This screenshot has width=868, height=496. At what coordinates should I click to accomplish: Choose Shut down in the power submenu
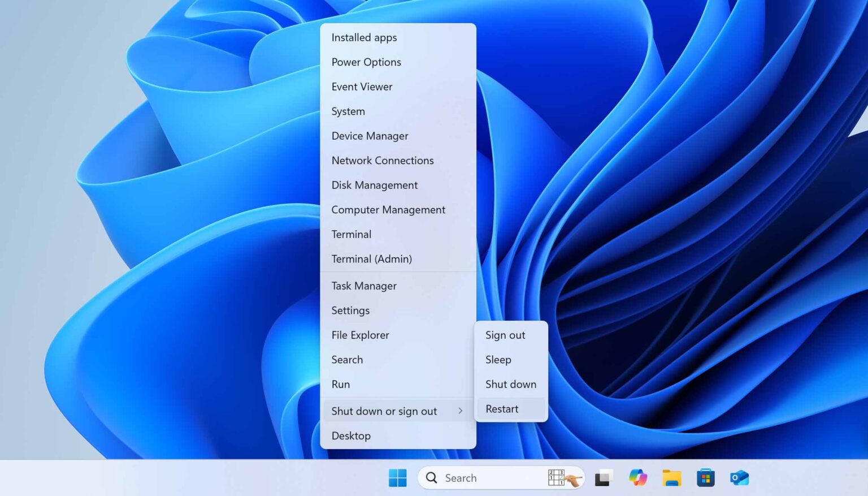(510, 385)
